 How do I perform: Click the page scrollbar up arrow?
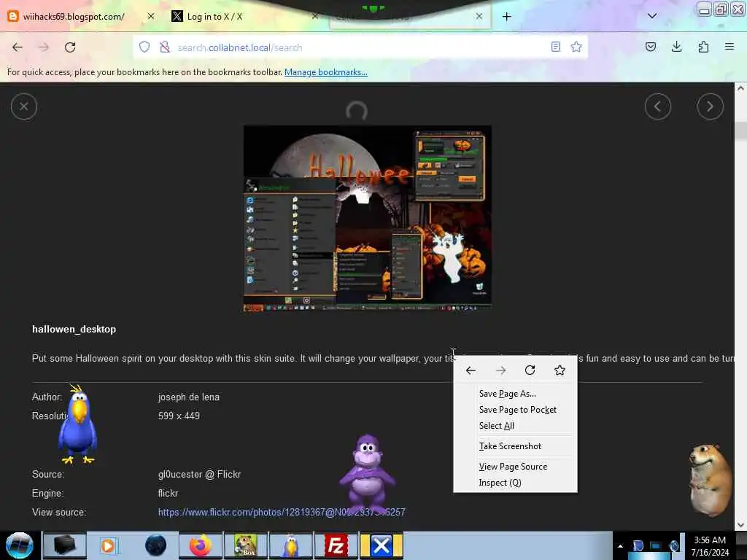coord(740,88)
